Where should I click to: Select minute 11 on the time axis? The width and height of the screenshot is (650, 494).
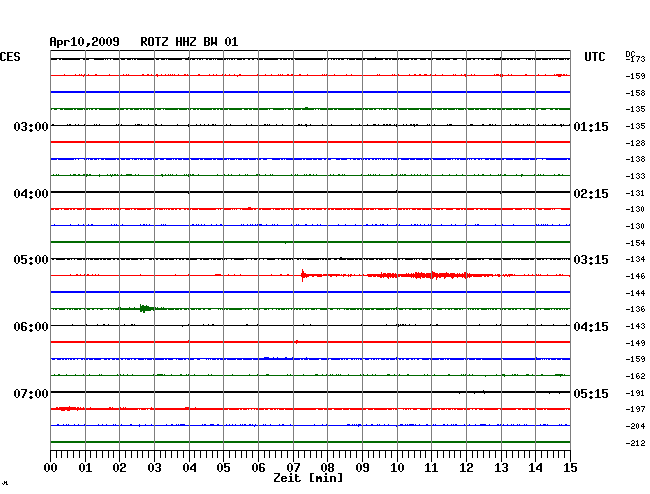pos(431,467)
